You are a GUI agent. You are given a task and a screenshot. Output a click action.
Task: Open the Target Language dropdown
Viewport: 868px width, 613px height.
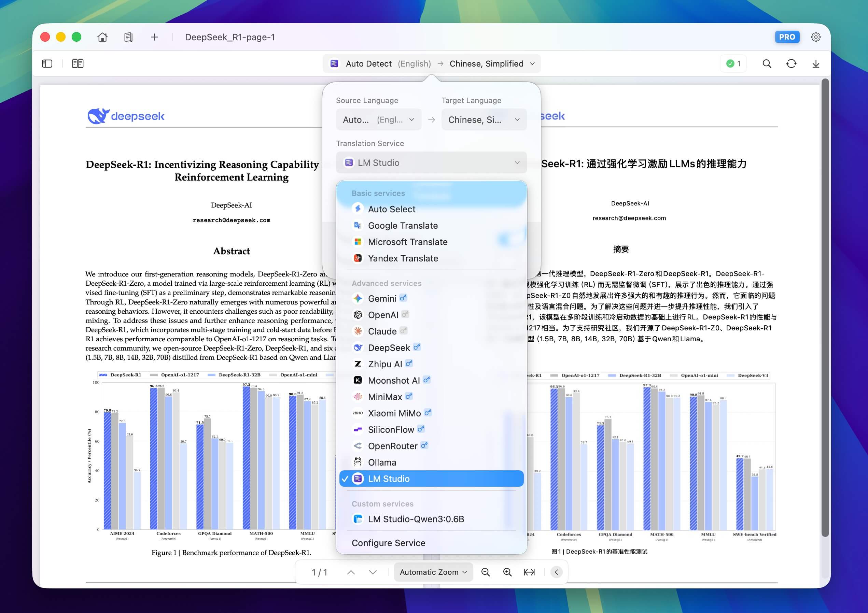coord(484,120)
